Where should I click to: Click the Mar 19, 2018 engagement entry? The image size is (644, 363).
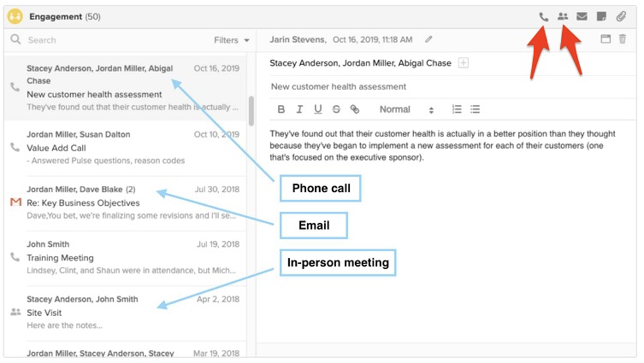click(125, 351)
